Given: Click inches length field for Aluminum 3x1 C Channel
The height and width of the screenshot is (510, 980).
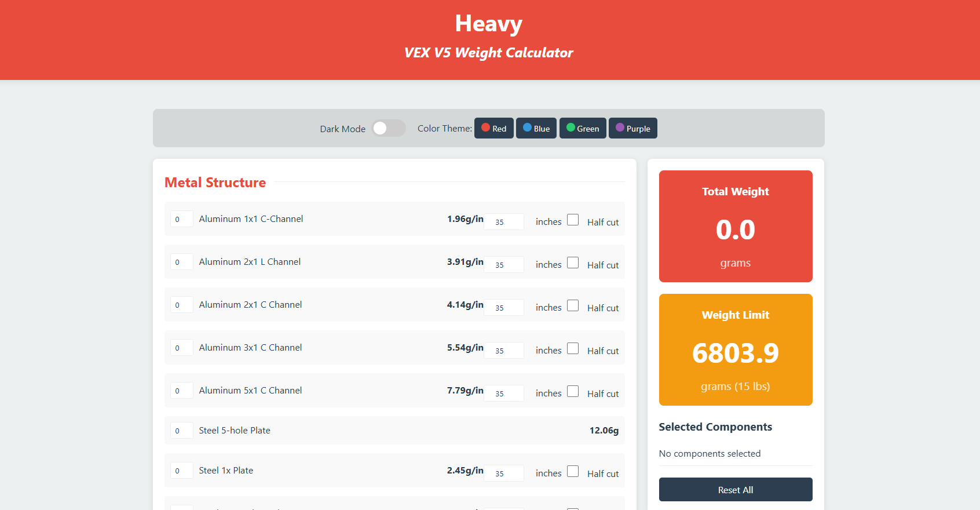Looking at the screenshot, I should pos(504,350).
